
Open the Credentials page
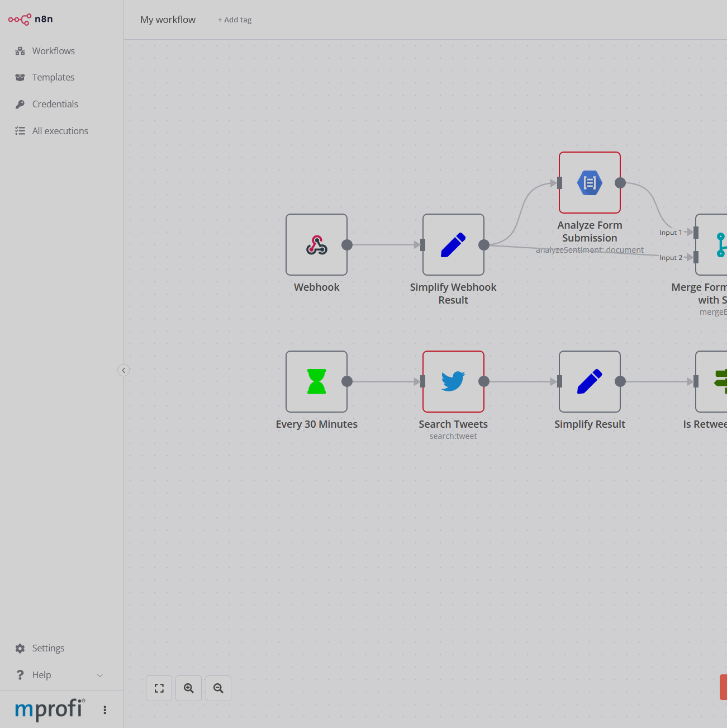pos(55,104)
